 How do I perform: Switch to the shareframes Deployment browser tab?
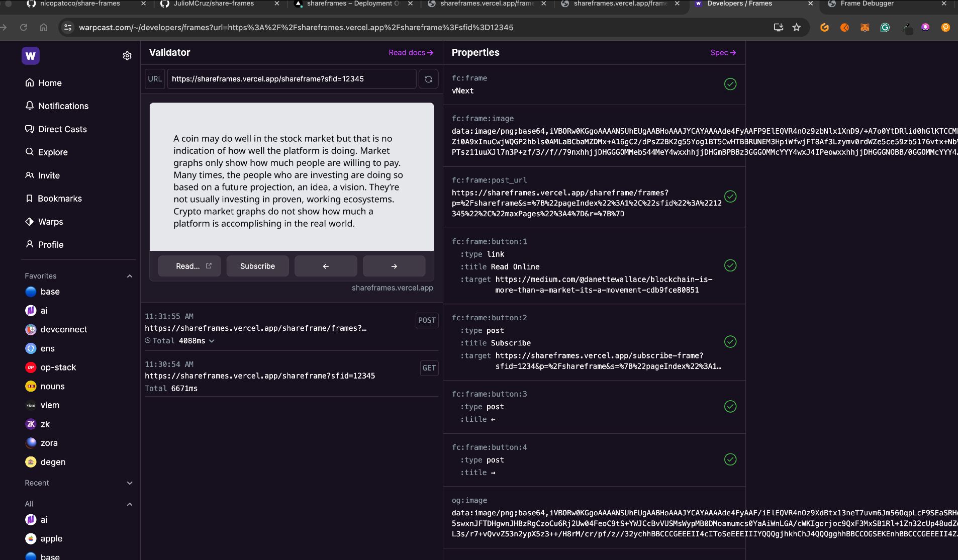(x=353, y=4)
